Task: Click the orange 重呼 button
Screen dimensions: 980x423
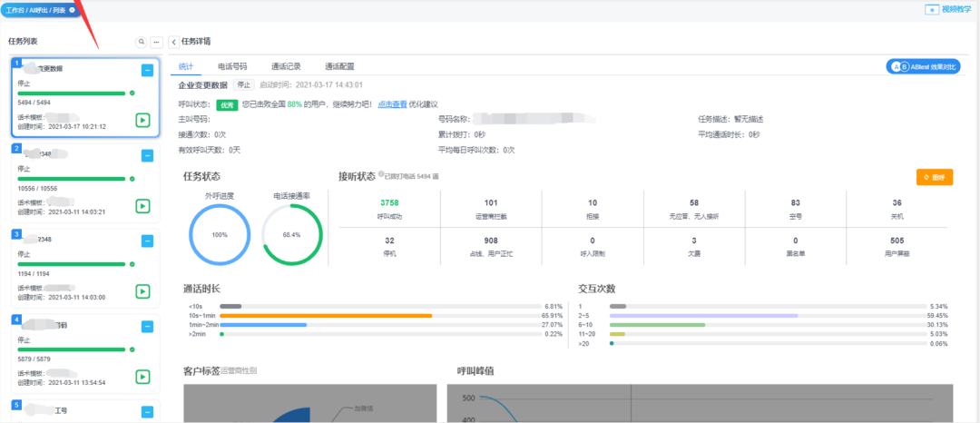Action: pyautogui.click(x=935, y=177)
